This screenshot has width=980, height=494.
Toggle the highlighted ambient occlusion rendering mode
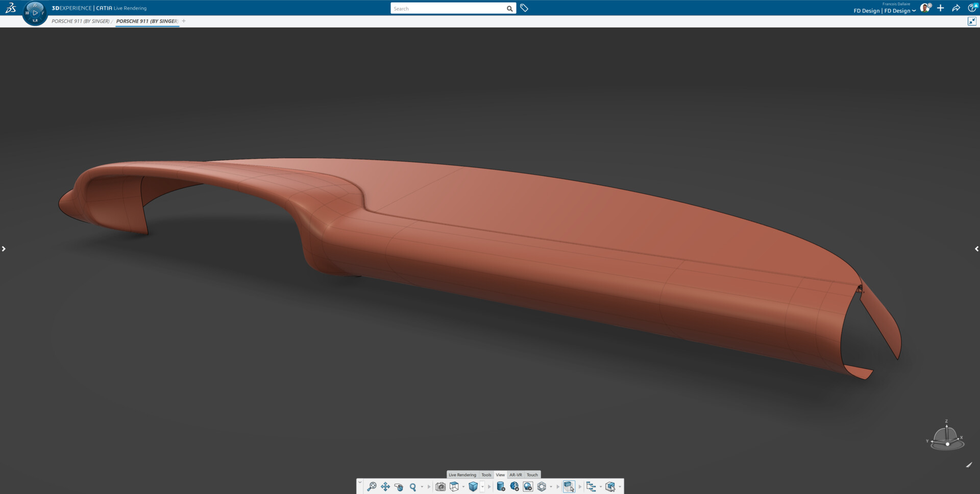coord(527,487)
